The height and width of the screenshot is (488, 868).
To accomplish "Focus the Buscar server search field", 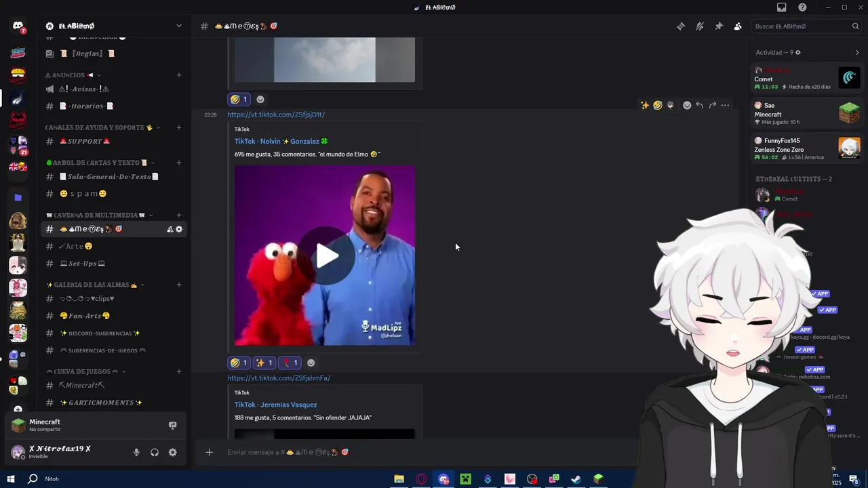I will [x=806, y=26].
